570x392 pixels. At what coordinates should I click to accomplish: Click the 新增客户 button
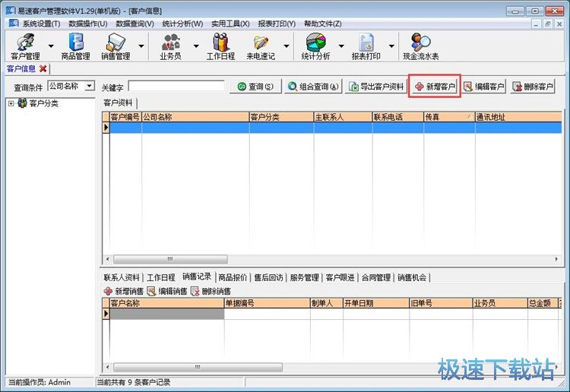[435, 87]
